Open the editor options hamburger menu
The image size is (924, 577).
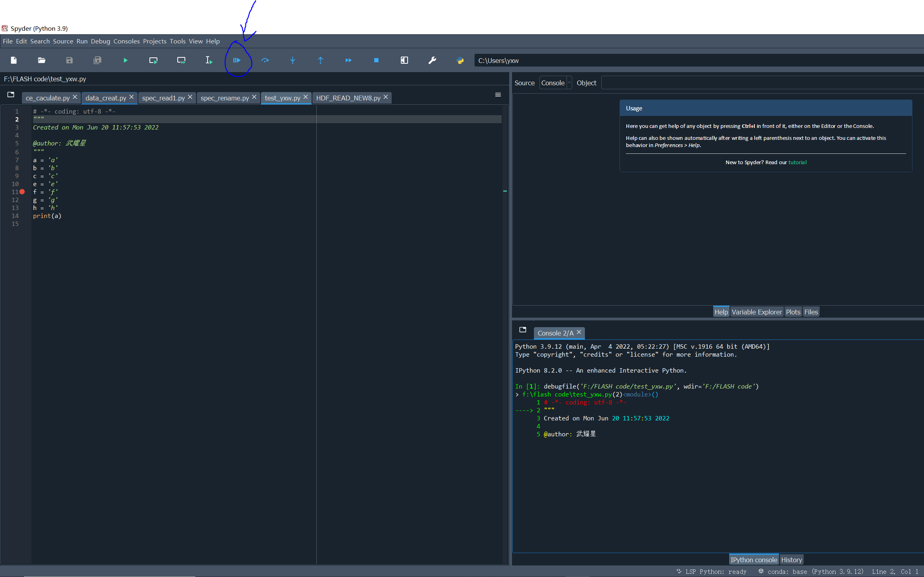point(498,94)
